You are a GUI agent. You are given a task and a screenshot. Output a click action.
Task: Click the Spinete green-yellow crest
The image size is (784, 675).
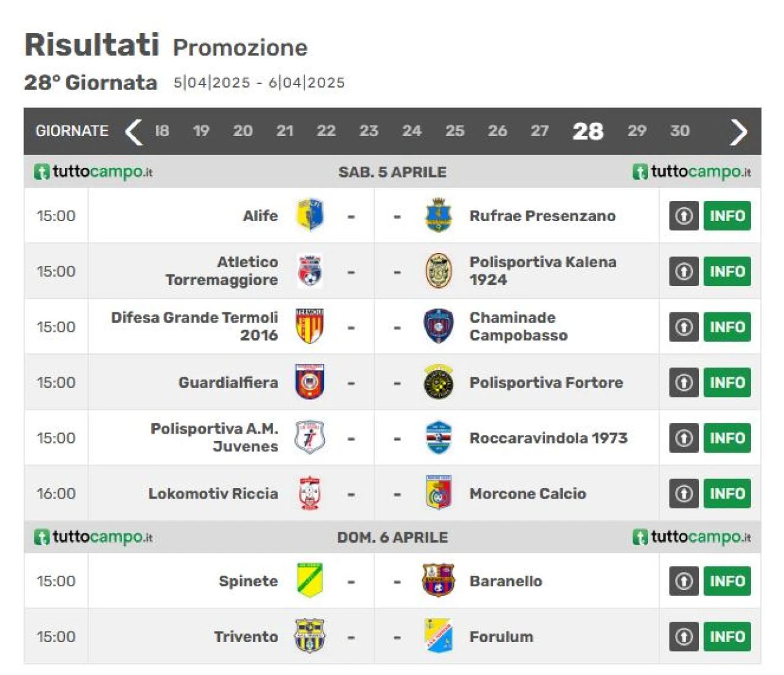(x=310, y=580)
